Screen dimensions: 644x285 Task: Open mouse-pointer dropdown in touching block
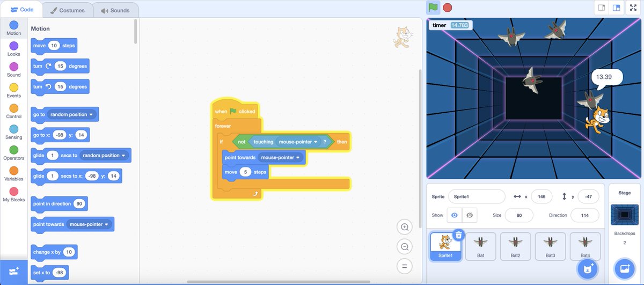(x=298, y=142)
